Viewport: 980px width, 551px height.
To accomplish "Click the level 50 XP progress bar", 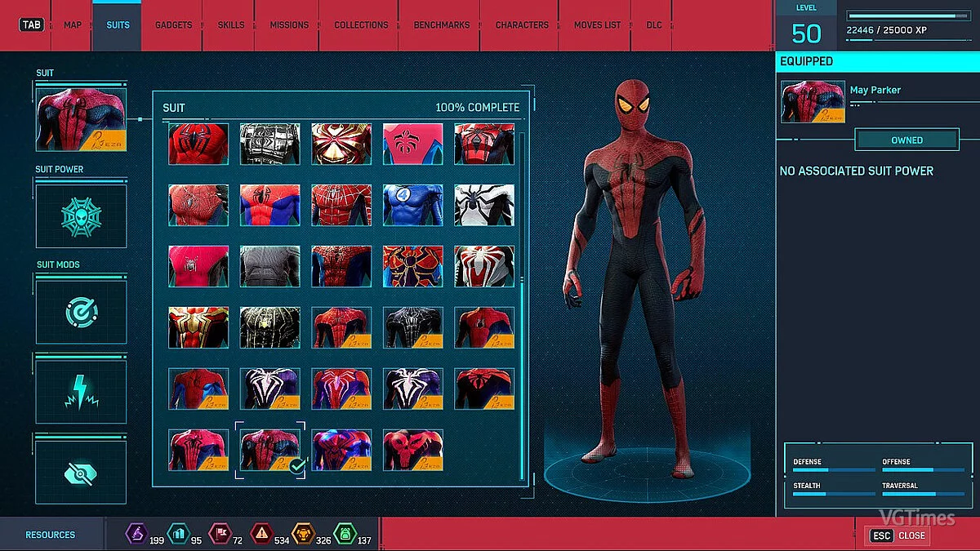I will 906,14.
